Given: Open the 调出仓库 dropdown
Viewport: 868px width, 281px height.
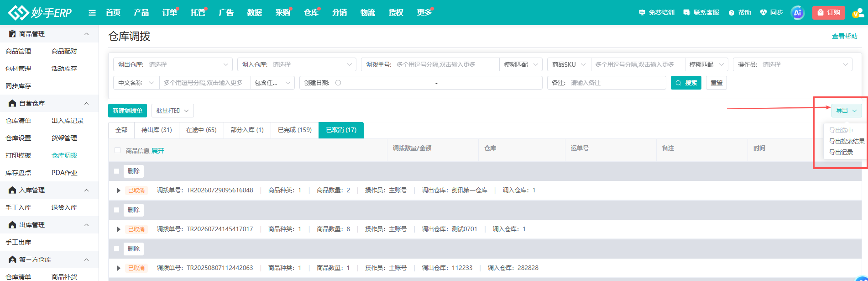Looking at the screenshot, I should [x=173, y=64].
